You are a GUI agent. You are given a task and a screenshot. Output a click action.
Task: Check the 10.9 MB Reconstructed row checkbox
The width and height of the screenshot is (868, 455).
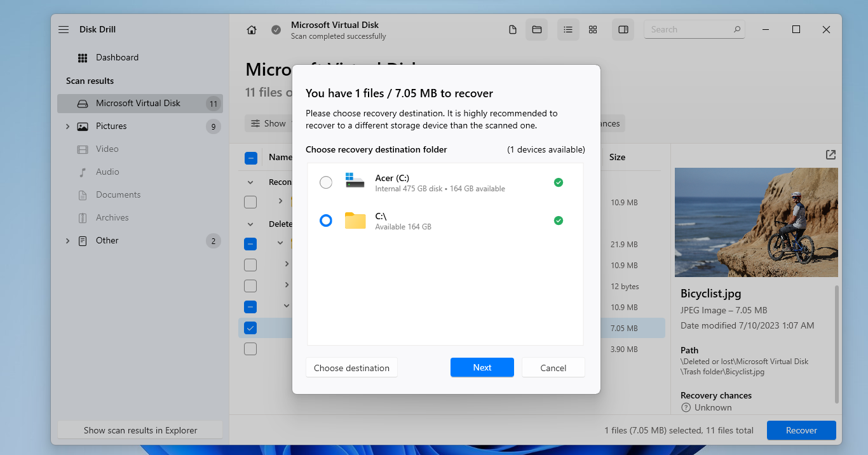click(x=250, y=202)
